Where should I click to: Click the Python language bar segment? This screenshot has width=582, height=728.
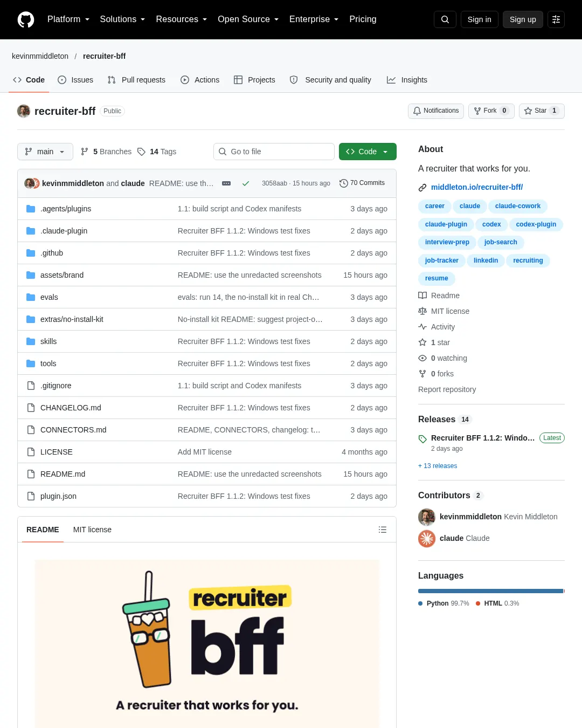[490, 591]
